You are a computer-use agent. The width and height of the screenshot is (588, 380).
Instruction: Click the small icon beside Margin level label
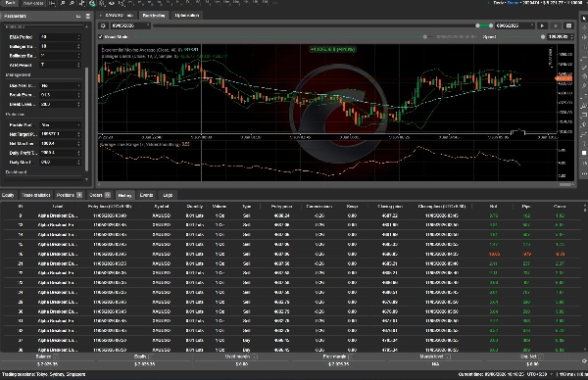[x=448, y=356]
